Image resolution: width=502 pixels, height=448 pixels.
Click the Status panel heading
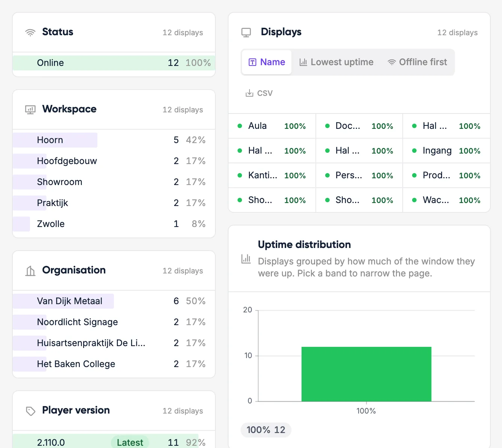(x=58, y=32)
